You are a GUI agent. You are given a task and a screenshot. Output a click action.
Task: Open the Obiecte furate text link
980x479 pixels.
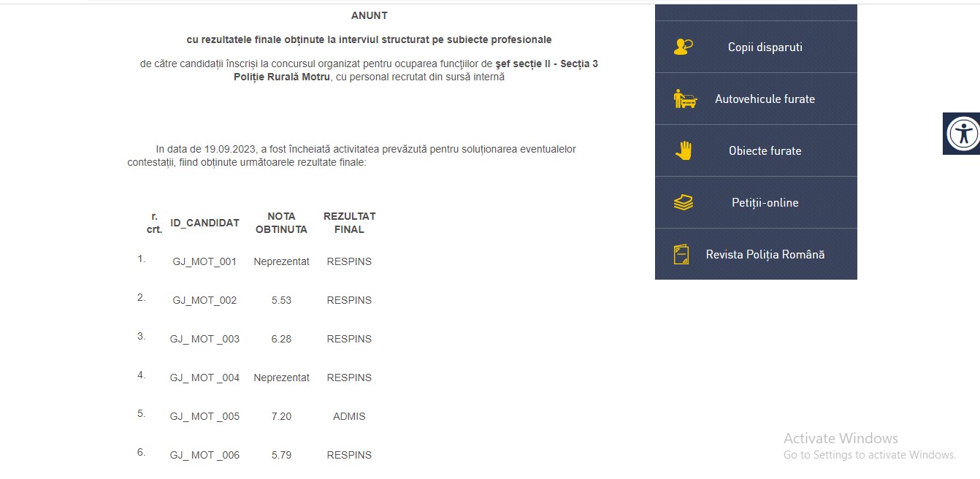(765, 151)
